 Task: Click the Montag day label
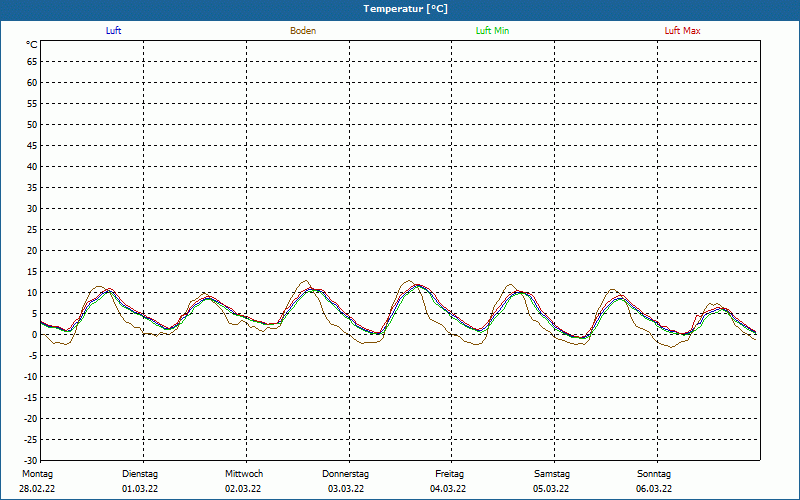pyautogui.click(x=37, y=474)
